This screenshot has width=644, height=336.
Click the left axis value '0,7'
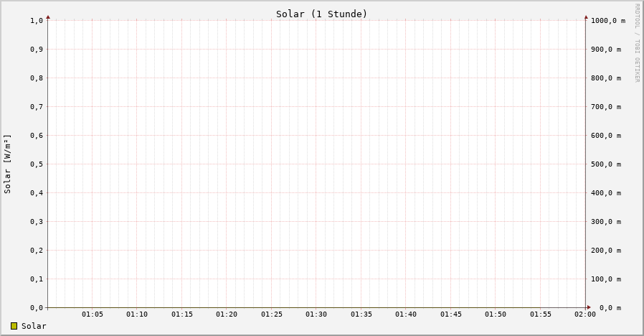click(37, 107)
